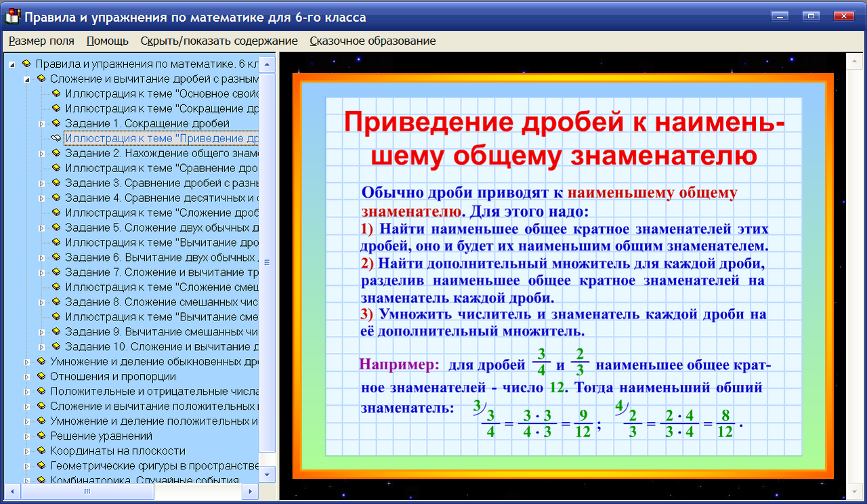The height and width of the screenshot is (504, 867).
Task: Click the open book icon of the active illustration item
Action: tap(57, 138)
